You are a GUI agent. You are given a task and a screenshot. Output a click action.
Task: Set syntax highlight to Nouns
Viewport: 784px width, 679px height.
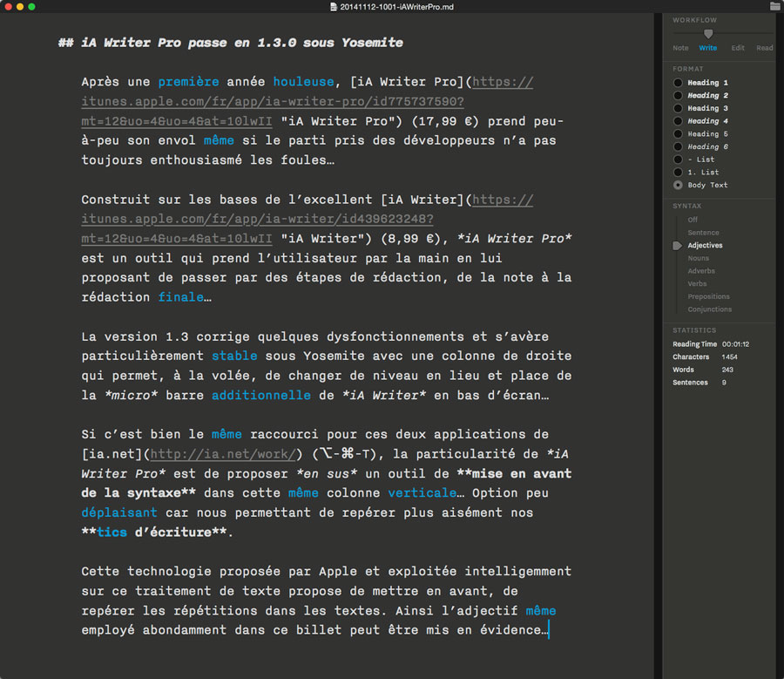coord(698,258)
